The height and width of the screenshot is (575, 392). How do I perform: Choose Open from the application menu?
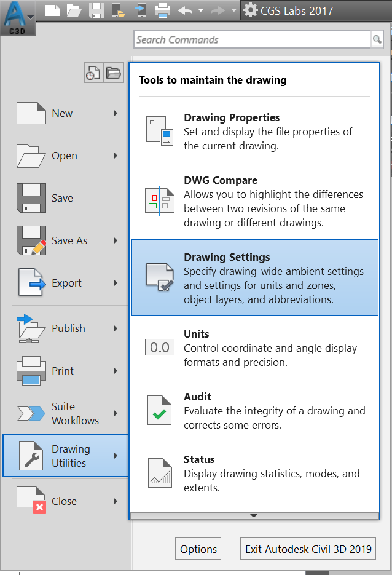click(65, 156)
